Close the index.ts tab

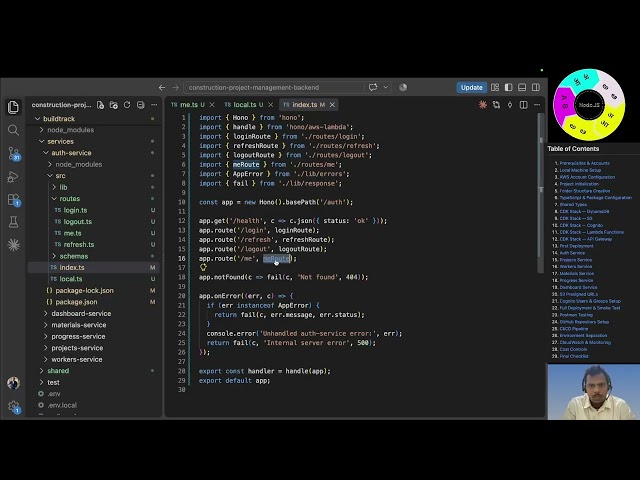point(332,105)
